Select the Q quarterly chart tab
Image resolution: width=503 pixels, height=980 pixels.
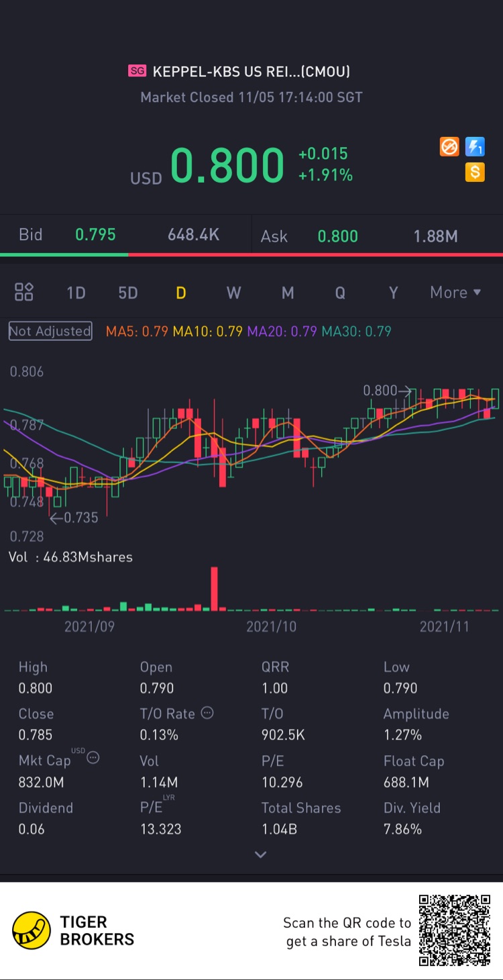340,293
